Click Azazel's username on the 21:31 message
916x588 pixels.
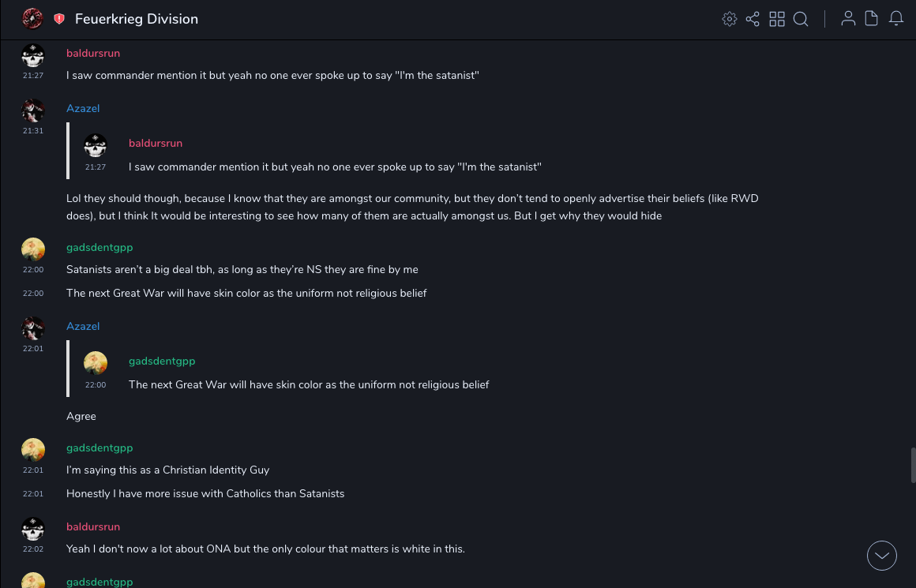pyautogui.click(x=83, y=108)
